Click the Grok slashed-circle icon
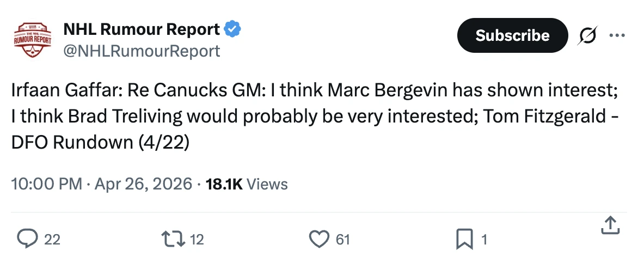 tap(588, 36)
